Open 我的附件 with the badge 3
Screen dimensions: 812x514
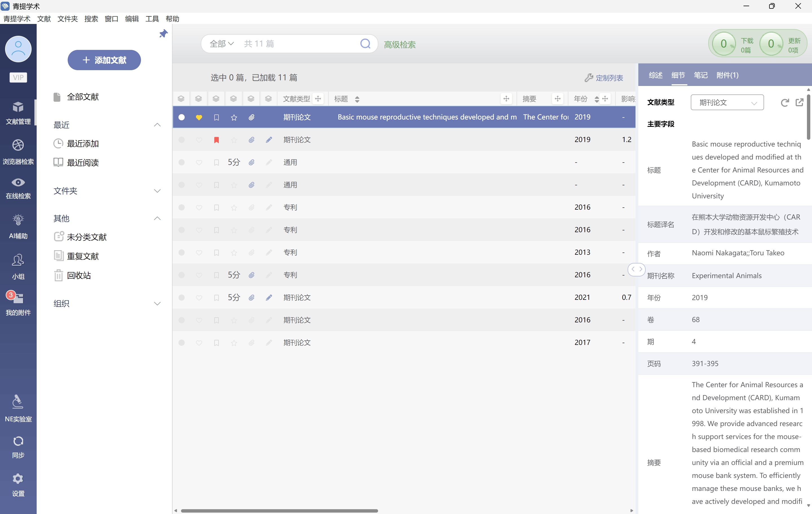click(x=18, y=303)
